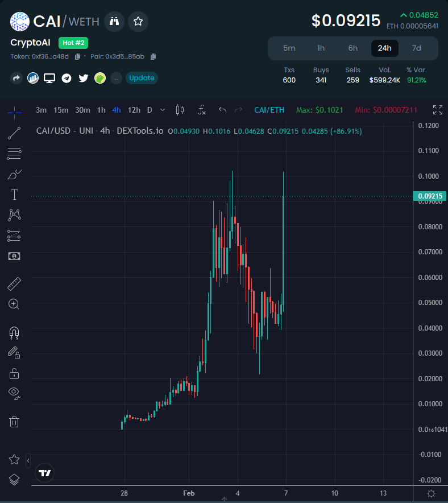Viewport: 448px width, 503px height.
Task: Select the 1h stats period tab
Action: pyautogui.click(x=321, y=48)
